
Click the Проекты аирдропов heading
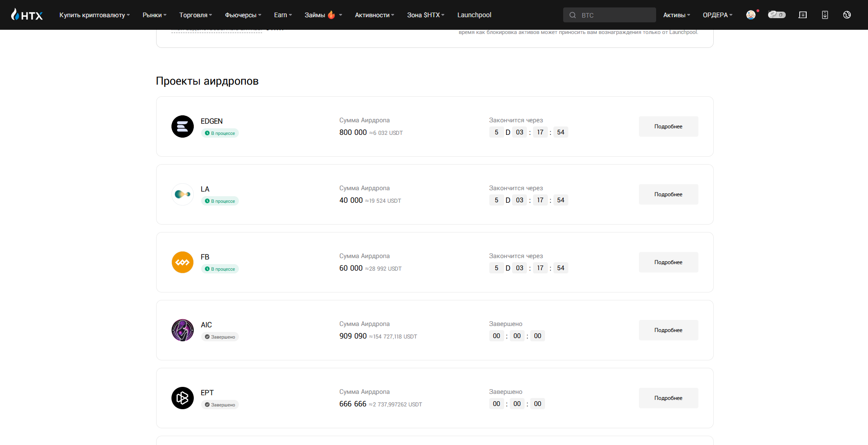click(207, 81)
